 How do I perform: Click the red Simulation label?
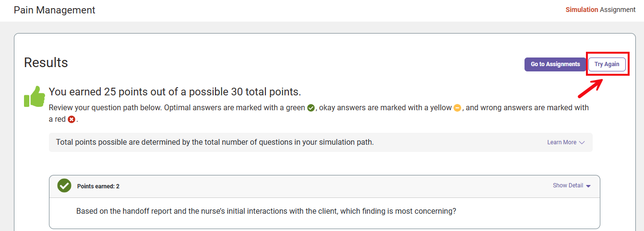pyautogui.click(x=582, y=10)
